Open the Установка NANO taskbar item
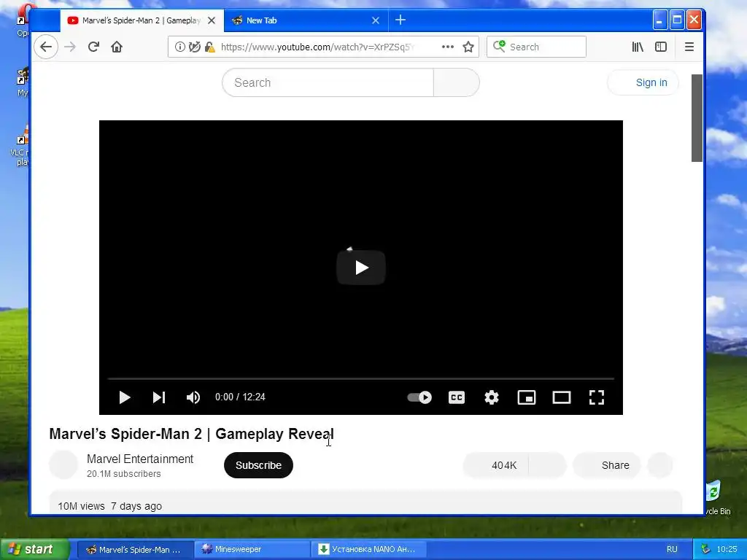Viewport: 747px width, 560px height. [368, 549]
